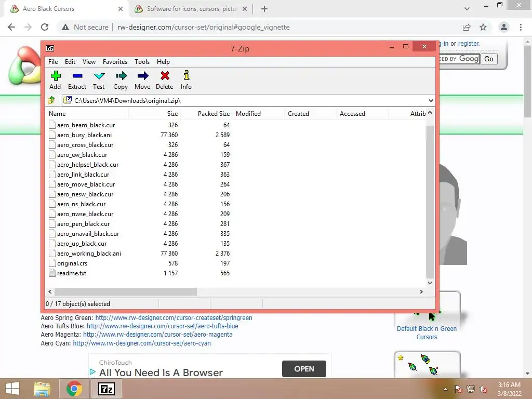
Task: Sort the list by the Size column
Action: coord(155,114)
